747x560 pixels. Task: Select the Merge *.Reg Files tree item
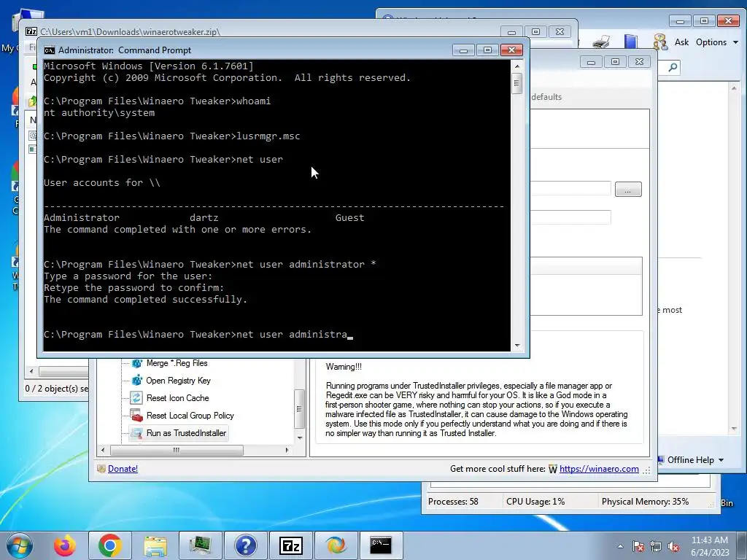click(177, 363)
